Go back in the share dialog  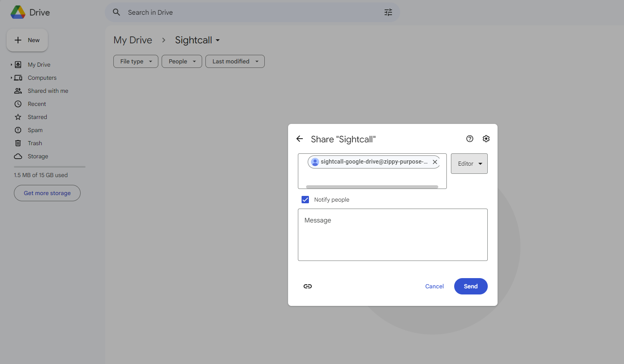[300, 139]
